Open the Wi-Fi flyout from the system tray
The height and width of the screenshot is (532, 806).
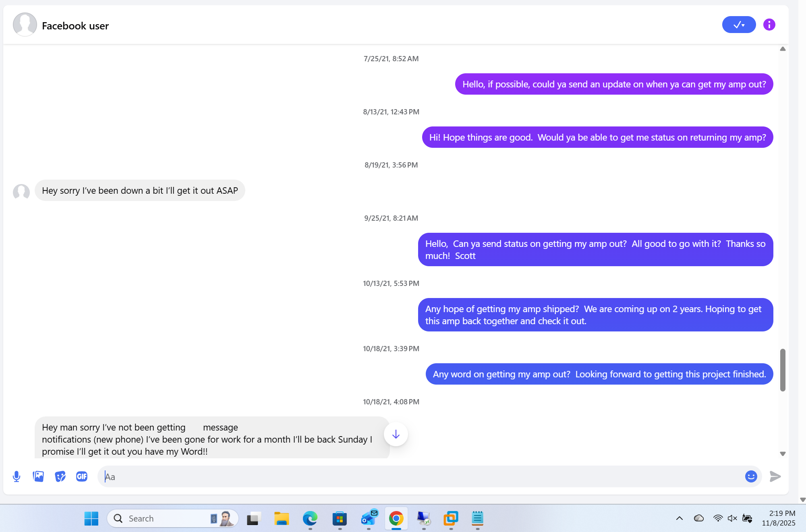point(719,519)
